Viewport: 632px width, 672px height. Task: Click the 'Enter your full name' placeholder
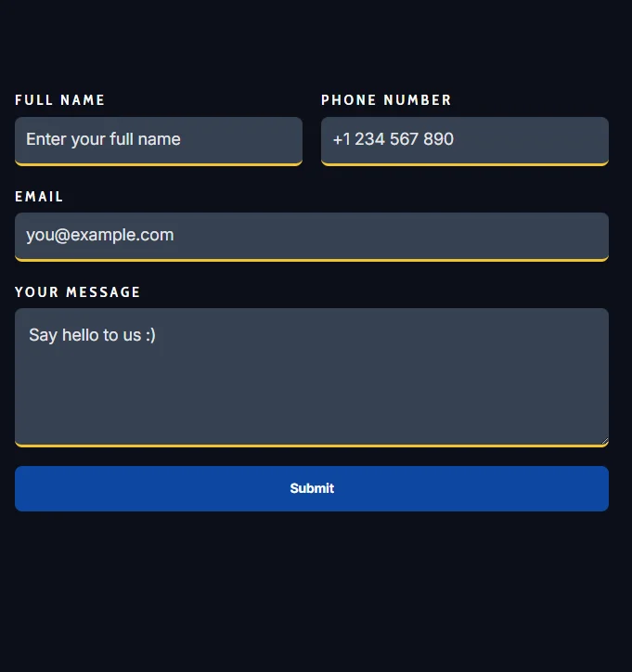tap(103, 139)
